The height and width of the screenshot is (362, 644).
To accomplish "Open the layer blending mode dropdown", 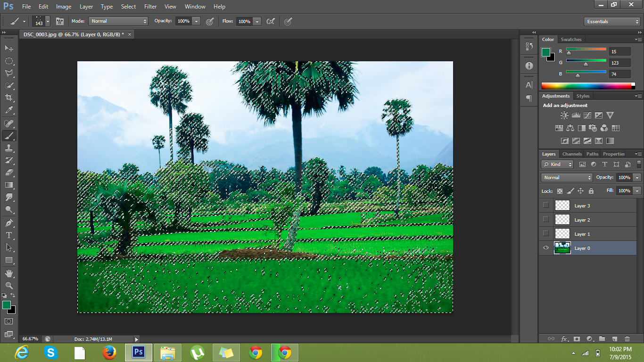I will point(567,177).
